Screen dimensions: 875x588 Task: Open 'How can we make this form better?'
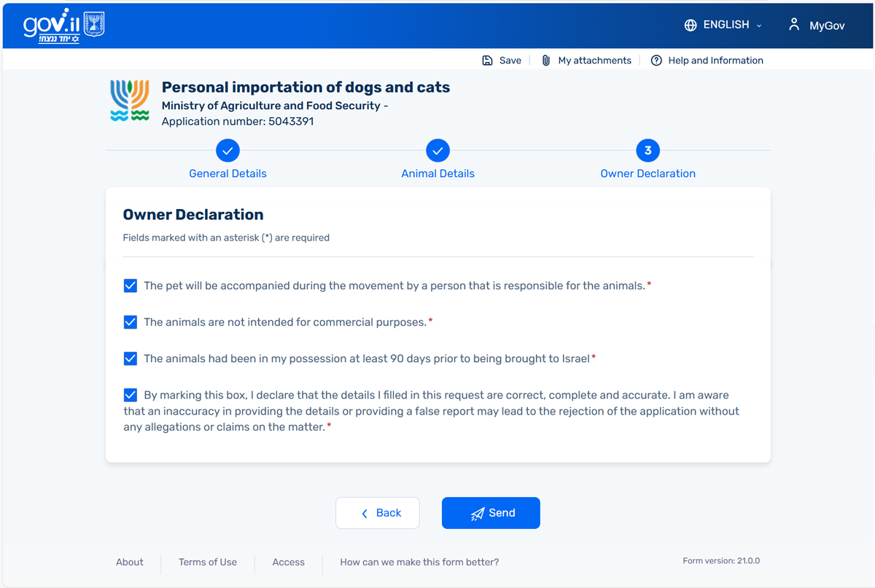point(419,562)
